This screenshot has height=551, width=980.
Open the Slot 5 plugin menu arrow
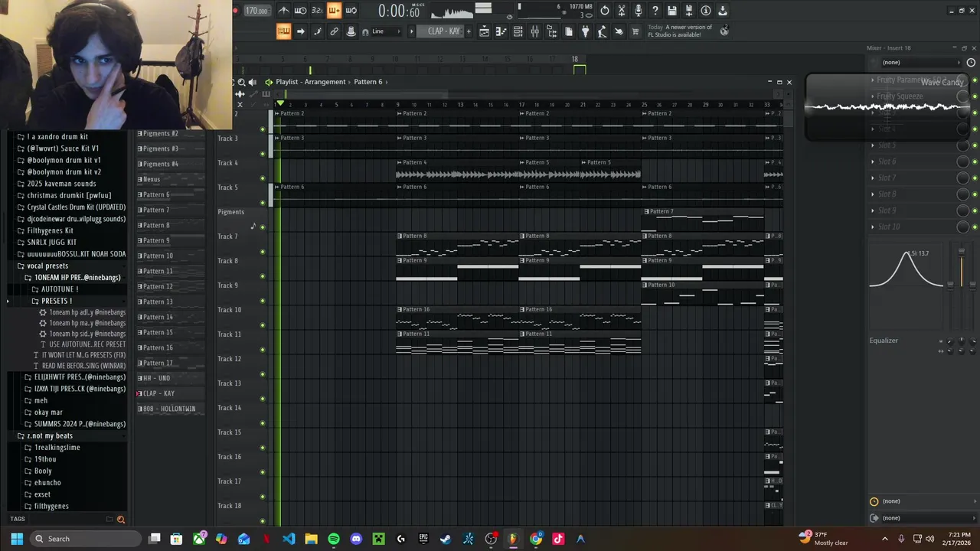click(873, 145)
